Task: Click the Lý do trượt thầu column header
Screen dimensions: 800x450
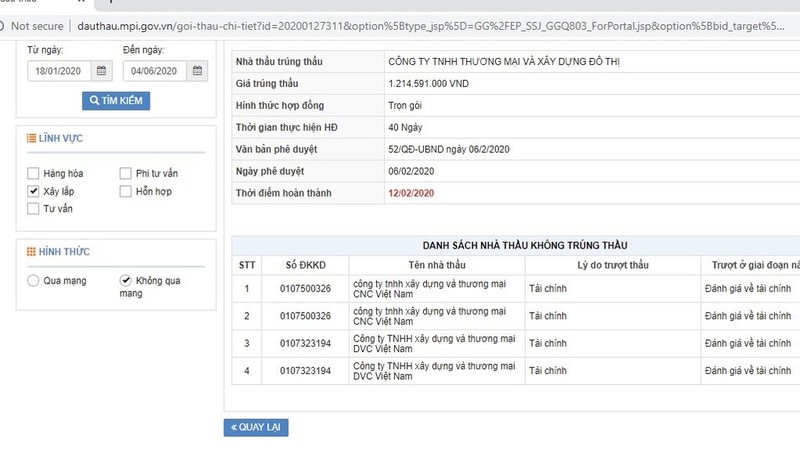Action: pos(613,265)
